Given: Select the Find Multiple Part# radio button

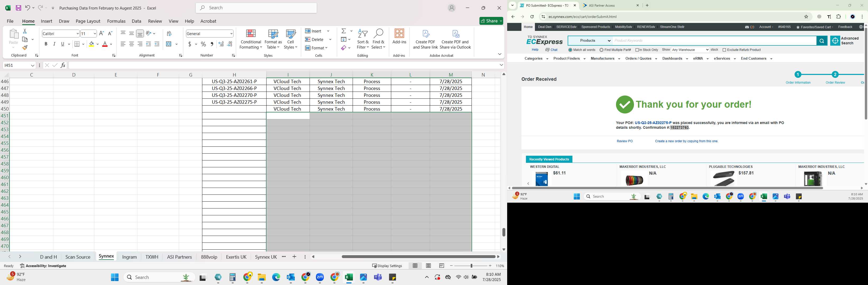Looking at the screenshot, I should [601, 50].
